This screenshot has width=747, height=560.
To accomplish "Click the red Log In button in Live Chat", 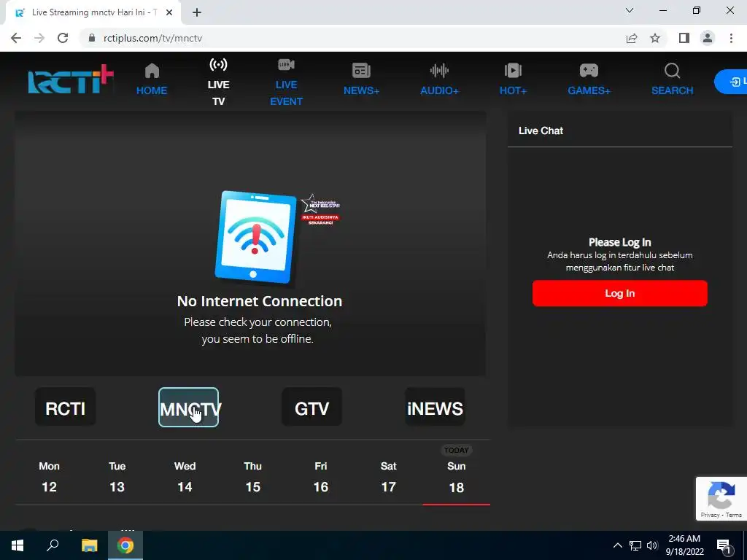I will [620, 293].
